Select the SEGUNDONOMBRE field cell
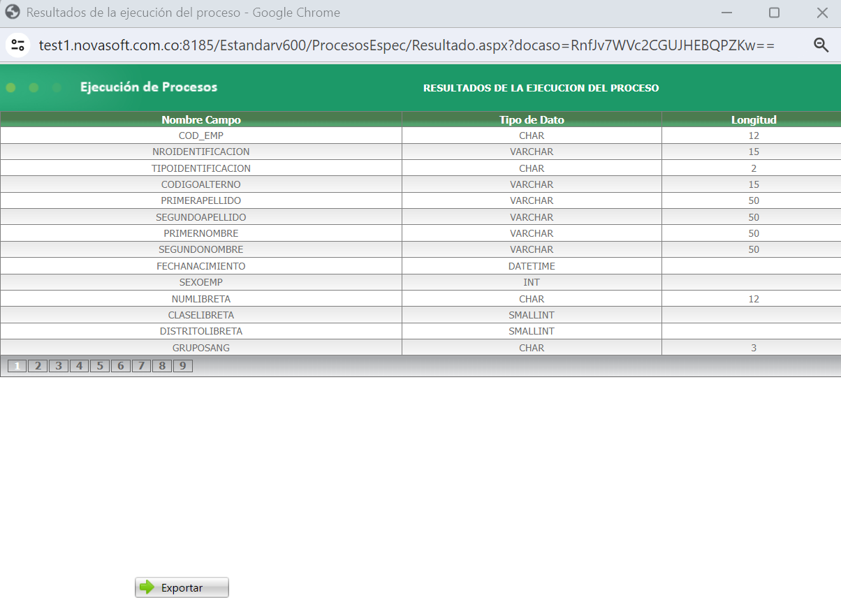This screenshot has width=841, height=616. coord(201,249)
